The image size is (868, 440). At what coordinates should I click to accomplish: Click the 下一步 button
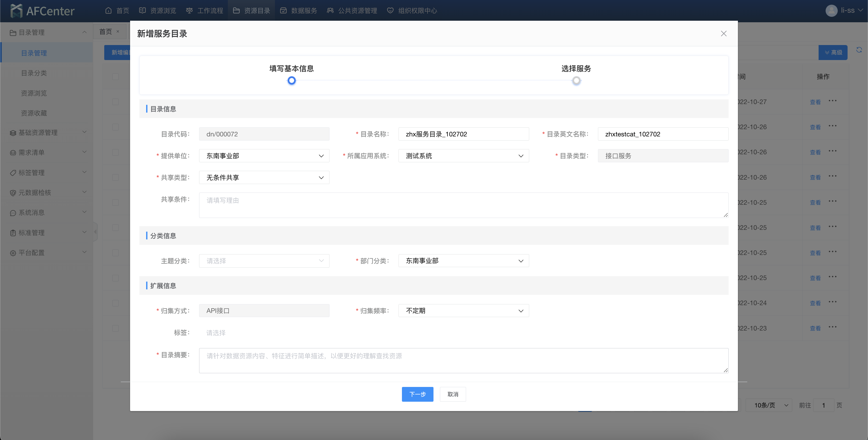[417, 394]
